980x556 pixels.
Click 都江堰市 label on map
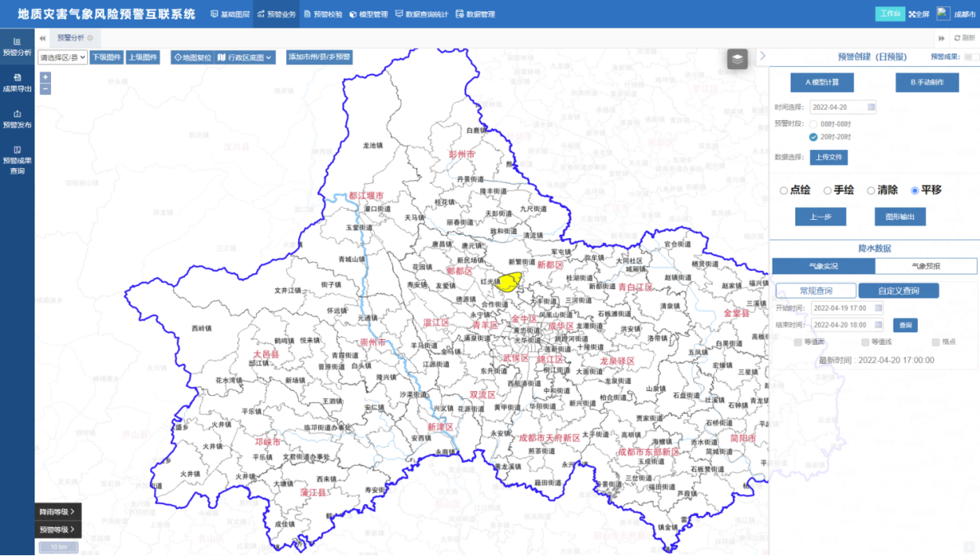coord(366,196)
